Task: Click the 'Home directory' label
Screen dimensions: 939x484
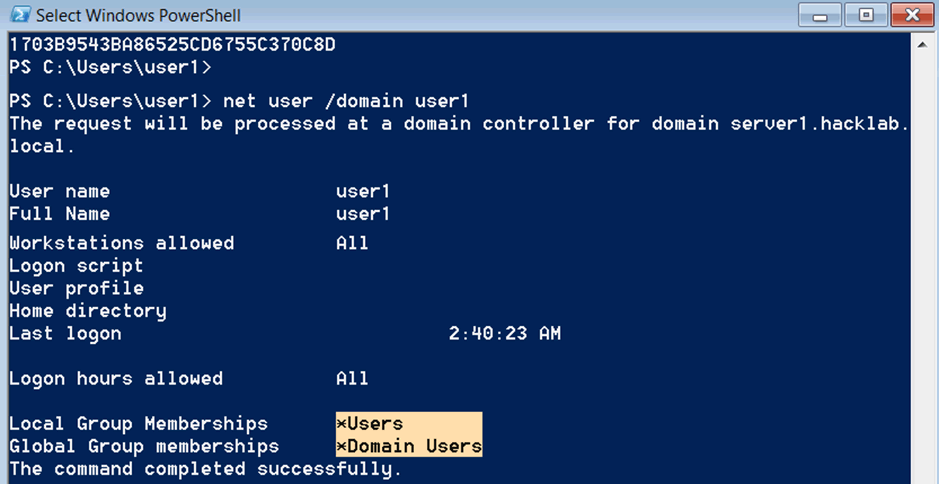Action: 87,311
